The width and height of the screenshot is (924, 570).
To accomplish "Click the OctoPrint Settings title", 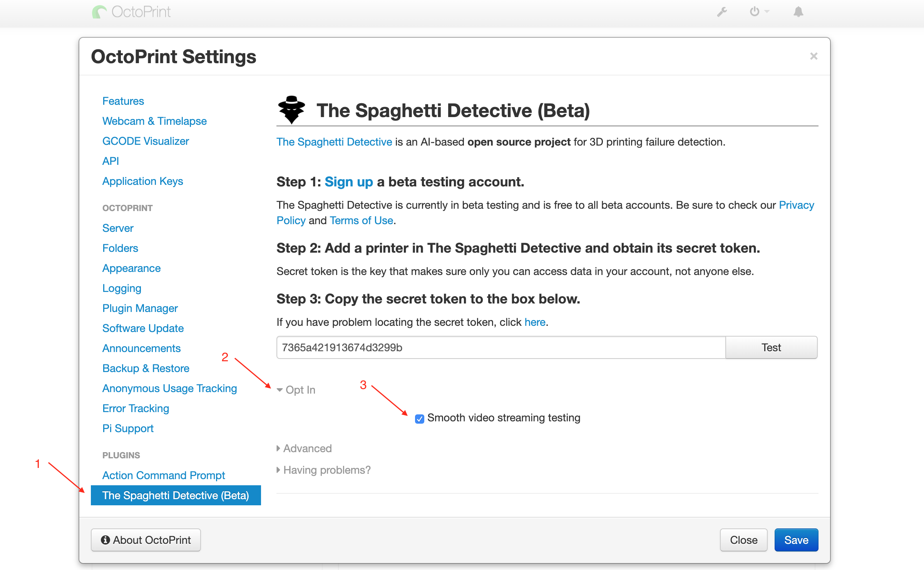I will point(174,57).
